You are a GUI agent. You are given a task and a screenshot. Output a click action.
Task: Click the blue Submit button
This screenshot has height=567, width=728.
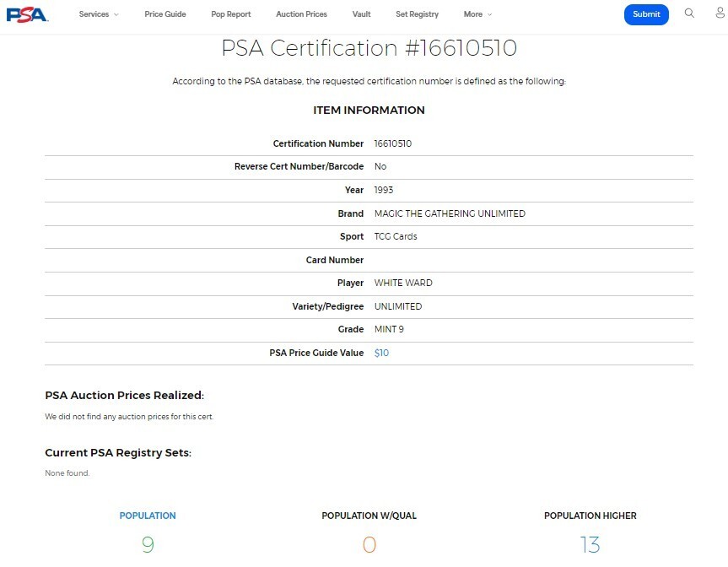pos(646,14)
